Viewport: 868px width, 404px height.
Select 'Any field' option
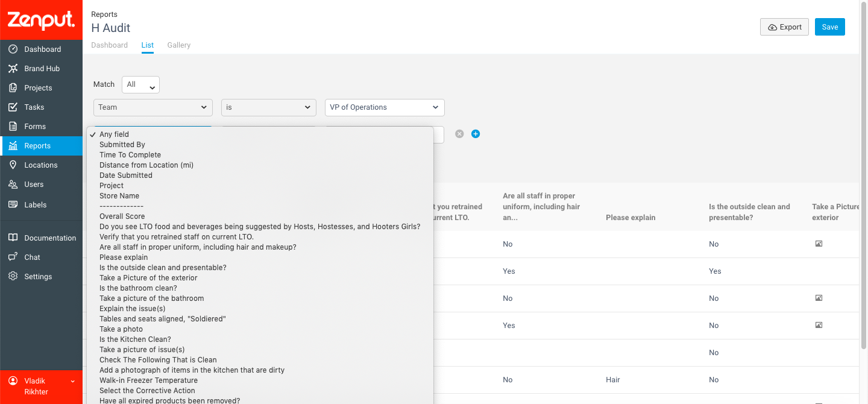pos(260,134)
